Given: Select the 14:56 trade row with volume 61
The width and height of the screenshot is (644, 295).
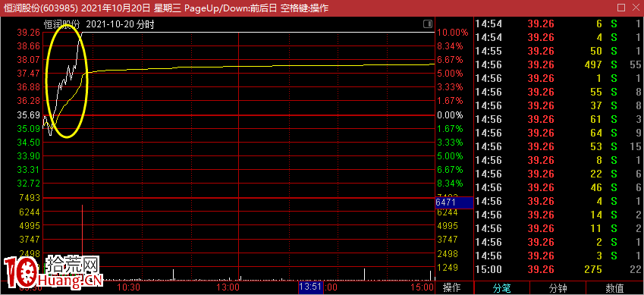Looking at the screenshot, I should pos(559,119).
